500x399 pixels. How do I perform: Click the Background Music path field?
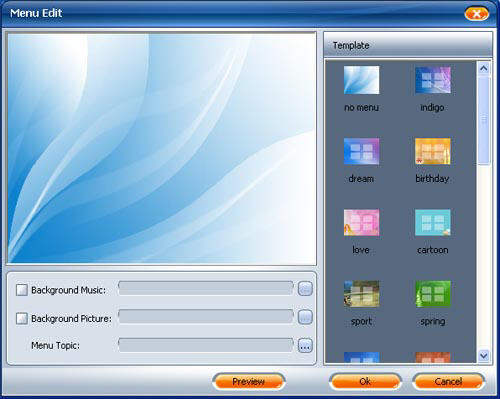pos(206,288)
